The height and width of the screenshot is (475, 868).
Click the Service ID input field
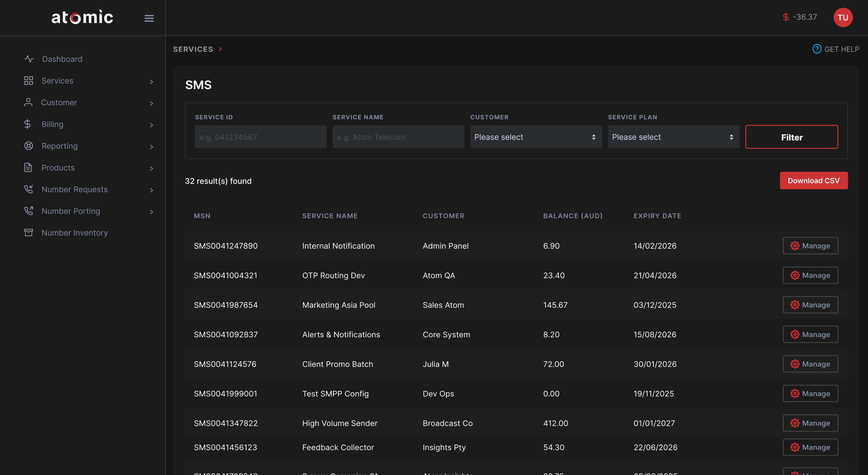pyautogui.click(x=260, y=137)
